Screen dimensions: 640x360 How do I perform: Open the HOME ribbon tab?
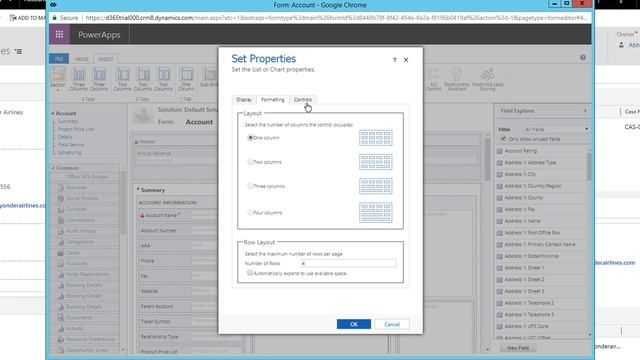click(x=82, y=59)
